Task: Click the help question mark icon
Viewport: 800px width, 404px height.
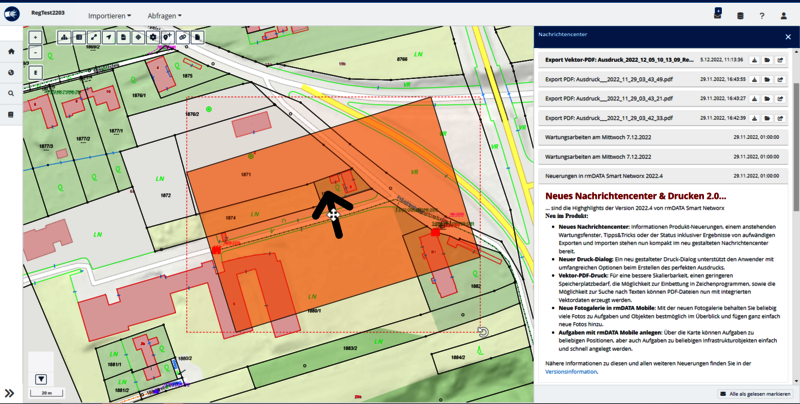Action: (762, 16)
